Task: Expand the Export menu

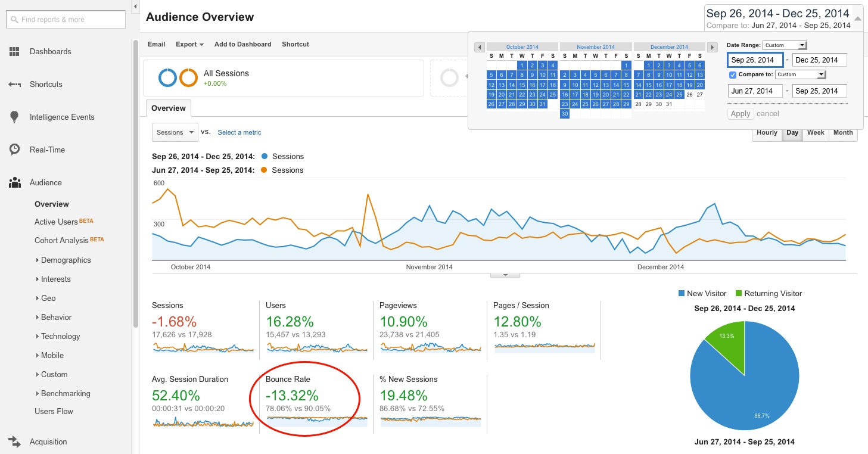Action: 189,44
